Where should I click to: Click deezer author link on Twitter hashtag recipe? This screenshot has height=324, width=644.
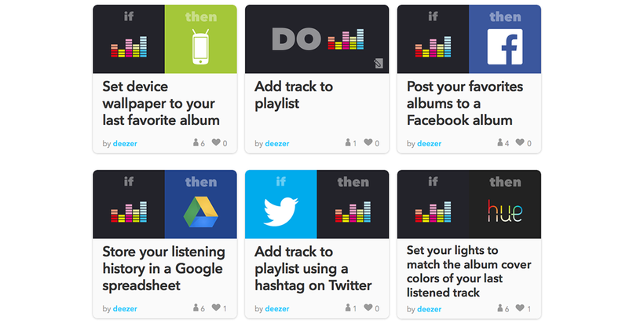point(276,308)
